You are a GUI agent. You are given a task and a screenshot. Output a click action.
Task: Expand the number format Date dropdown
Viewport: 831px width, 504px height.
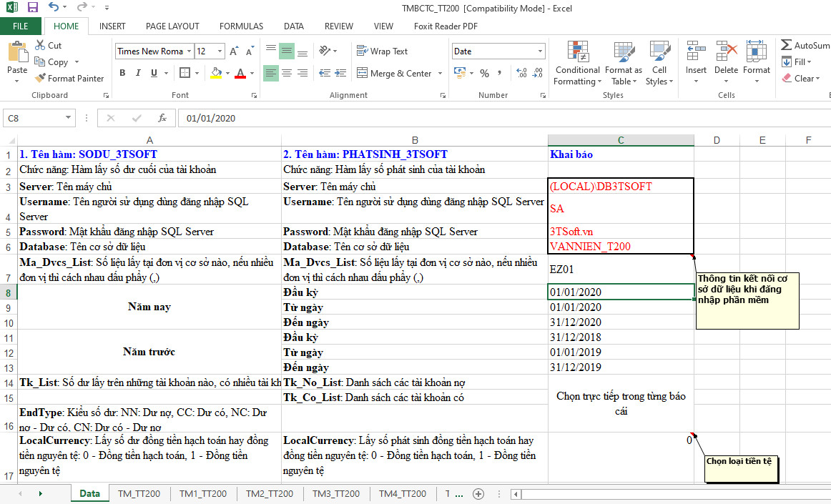(x=540, y=51)
